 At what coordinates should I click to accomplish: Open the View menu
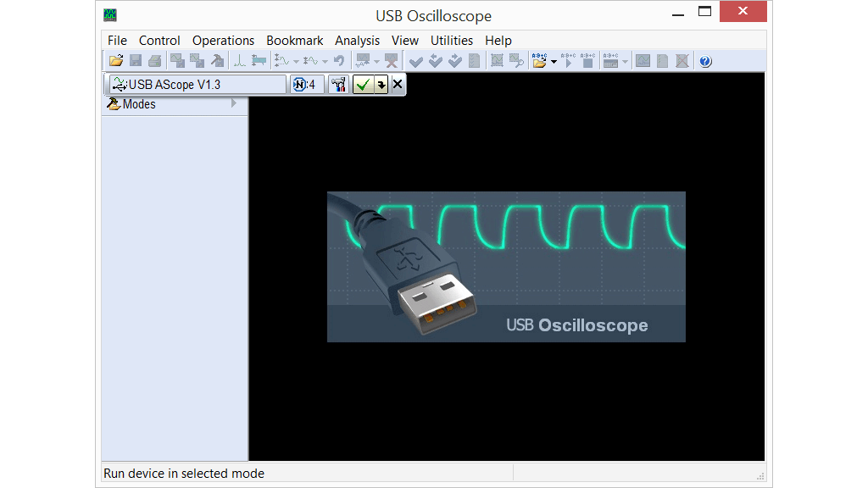pyautogui.click(x=404, y=41)
